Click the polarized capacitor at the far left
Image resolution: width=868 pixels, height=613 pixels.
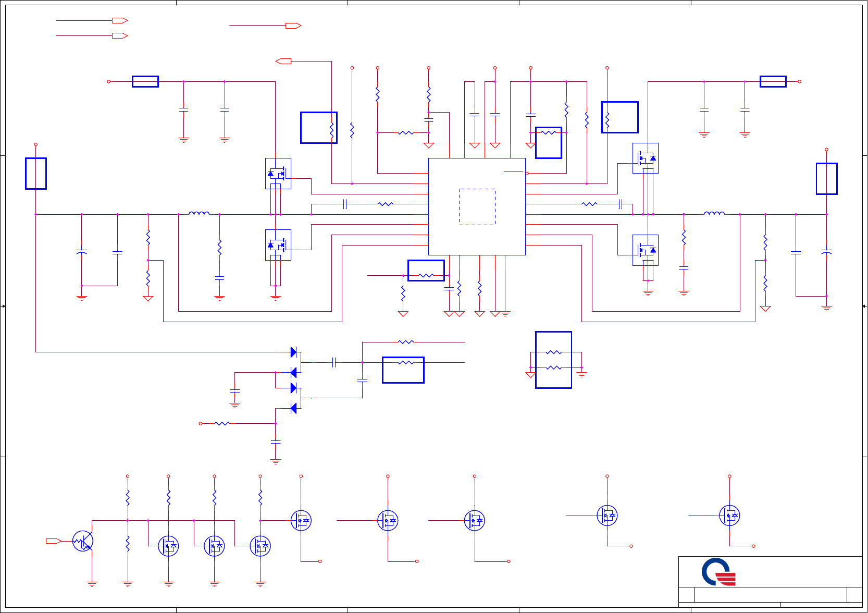(x=81, y=252)
